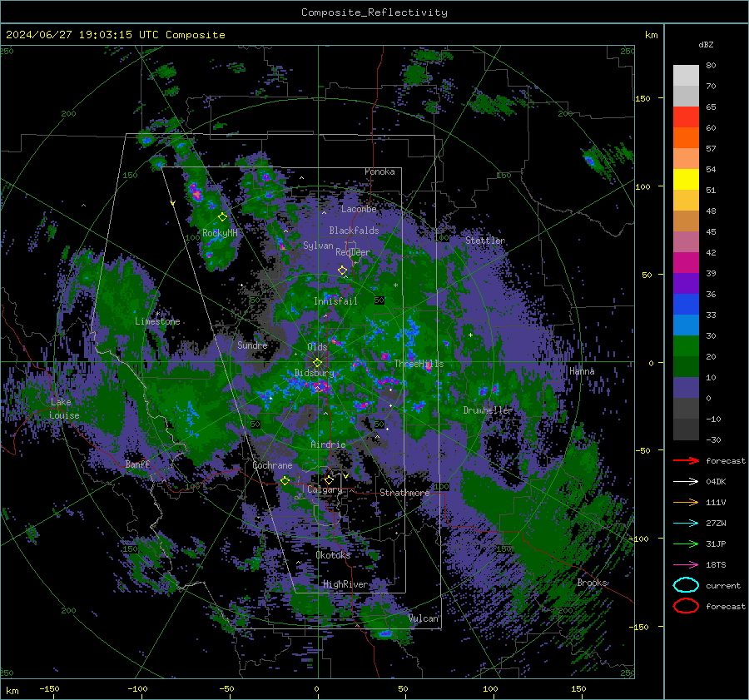Click the Strathmore town label
This screenshot has height=700, width=749.
404,493
